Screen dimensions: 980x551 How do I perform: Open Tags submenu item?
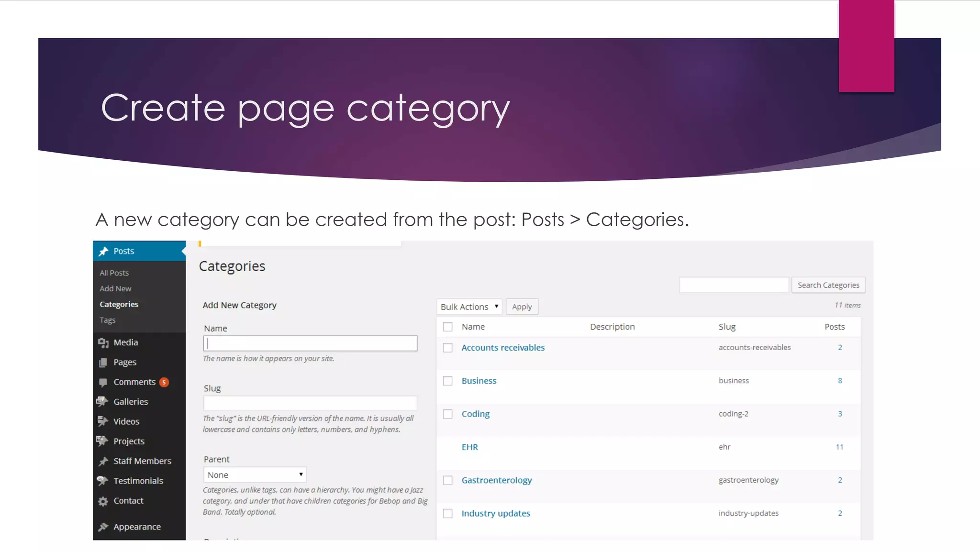(107, 320)
